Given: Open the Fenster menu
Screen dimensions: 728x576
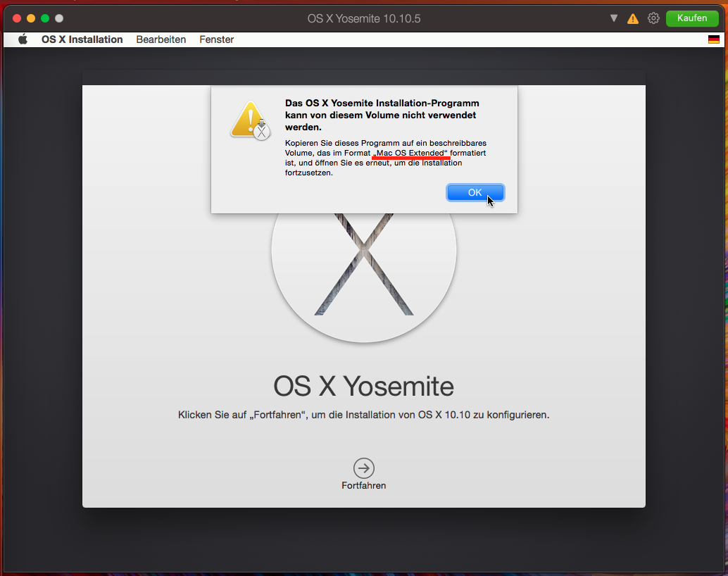Looking at the screenshot, I should 216,39.
